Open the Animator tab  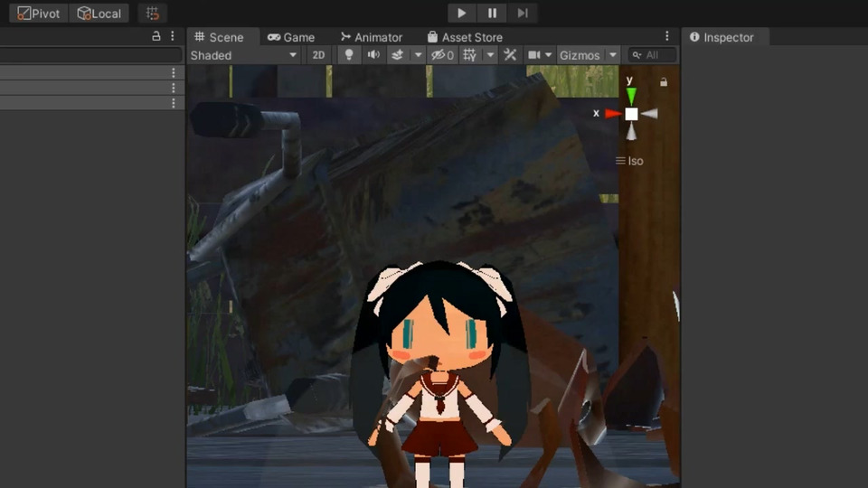(372, 37)
